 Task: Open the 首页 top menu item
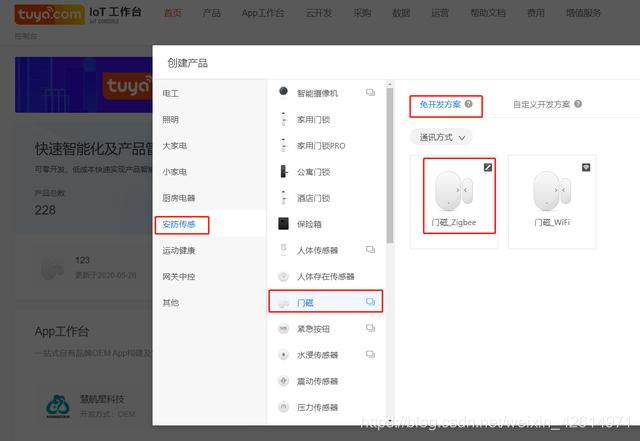click(173, 13)
